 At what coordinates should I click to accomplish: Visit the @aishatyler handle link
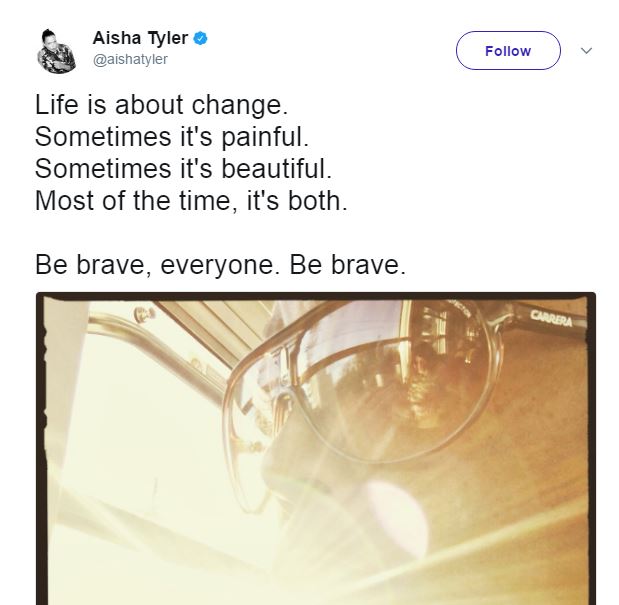[x=130, y=59]
